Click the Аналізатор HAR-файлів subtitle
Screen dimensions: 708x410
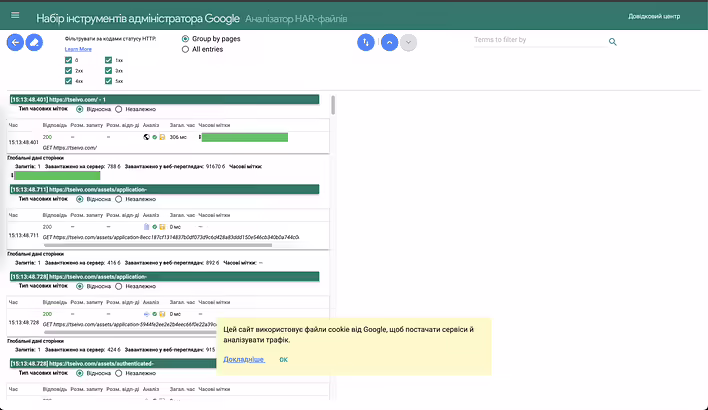(x=296, y=19)
